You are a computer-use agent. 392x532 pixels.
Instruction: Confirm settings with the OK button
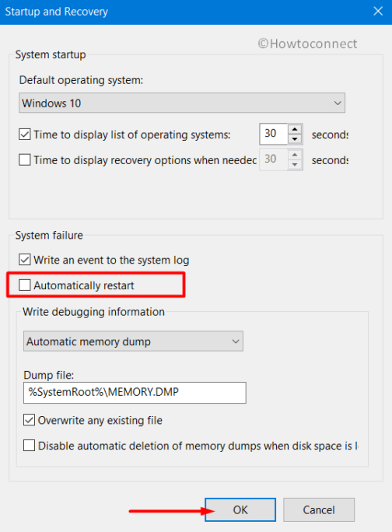240,509
